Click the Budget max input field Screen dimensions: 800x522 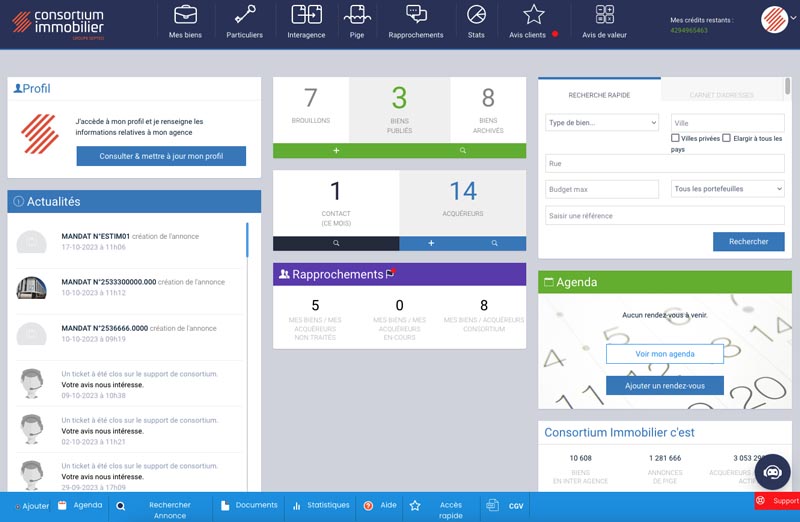(602, 189)
